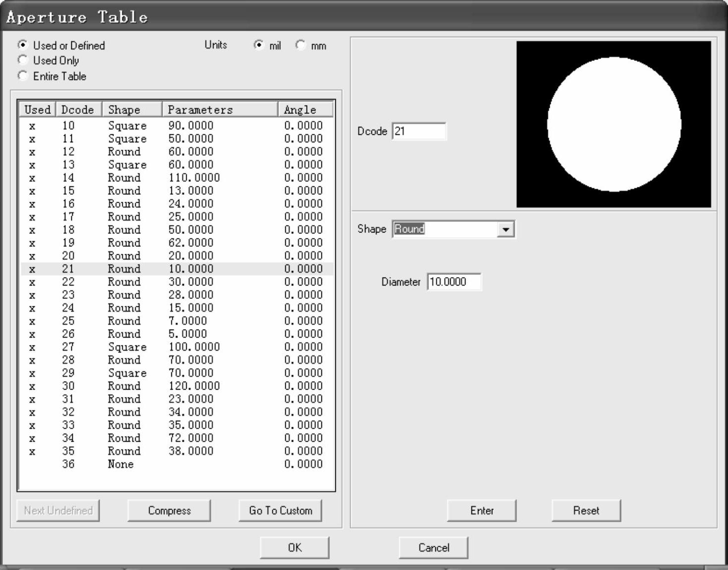The image size is (728, 570).
Task: Switch units to mm
Action: (301, 45)
